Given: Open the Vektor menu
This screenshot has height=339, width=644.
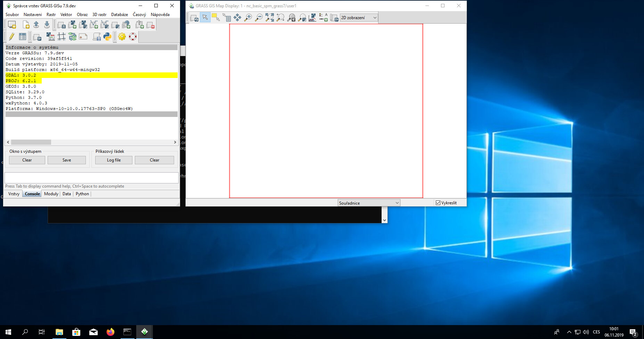Looking at the screenshot, I should pyautogui.click(x=66, y=15).
